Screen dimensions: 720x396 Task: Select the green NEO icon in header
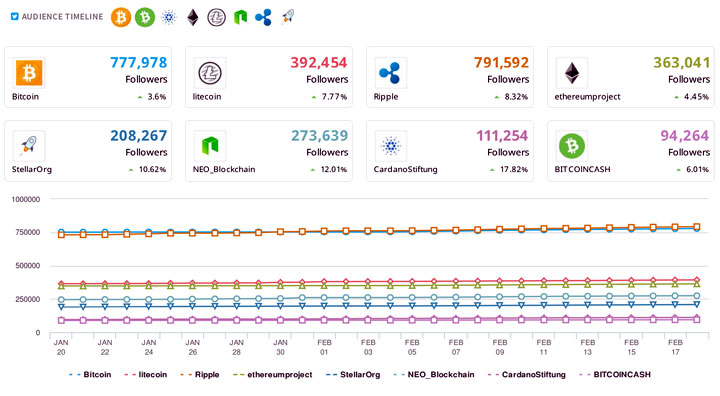coord(240,17)
